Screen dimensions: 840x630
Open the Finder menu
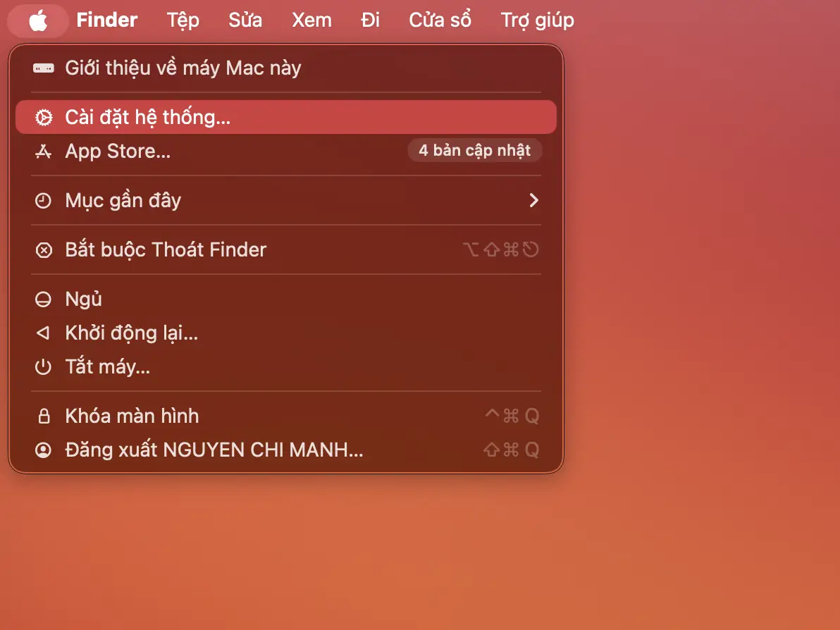(107, 20)
